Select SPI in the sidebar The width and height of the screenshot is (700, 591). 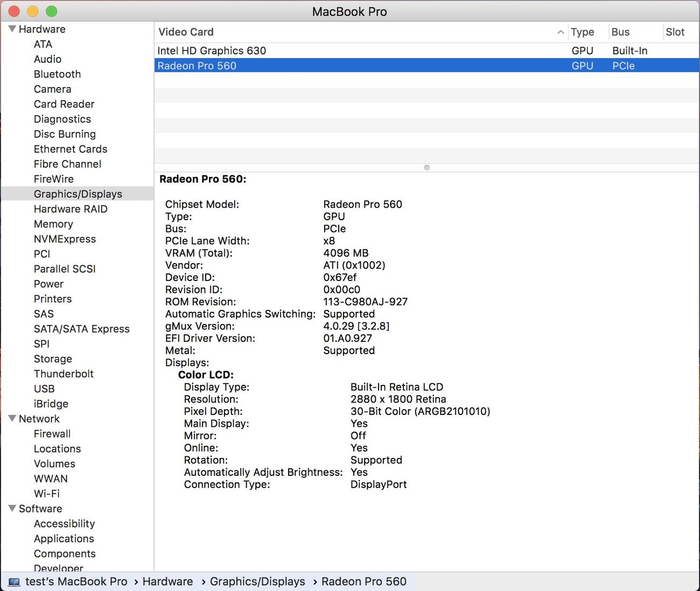point(41,344)
